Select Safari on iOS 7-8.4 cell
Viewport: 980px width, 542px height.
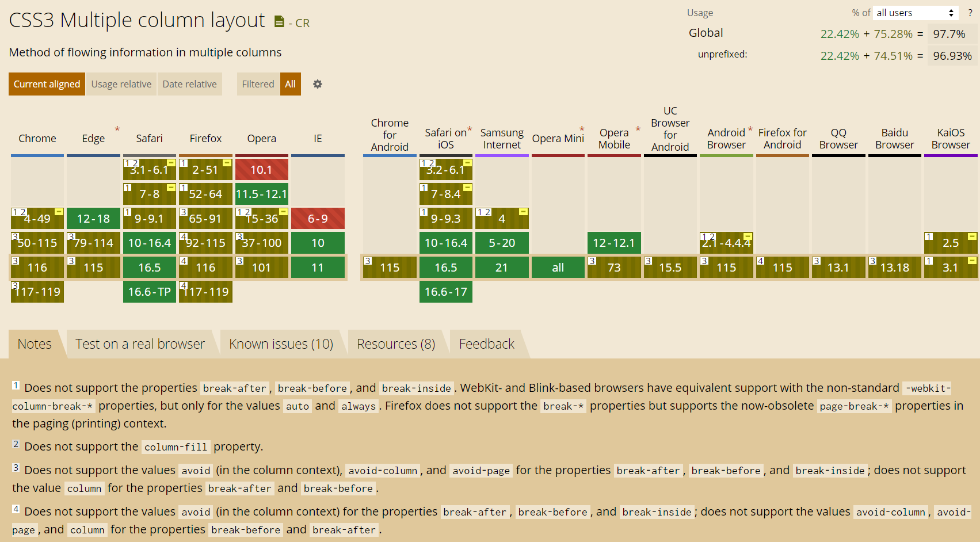pyautogui.click(x=446, y=194)
